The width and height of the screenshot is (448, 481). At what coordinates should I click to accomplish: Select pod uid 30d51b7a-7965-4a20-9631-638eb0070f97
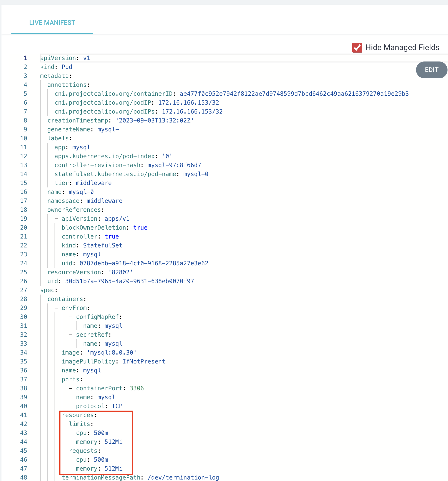point(130,281)
